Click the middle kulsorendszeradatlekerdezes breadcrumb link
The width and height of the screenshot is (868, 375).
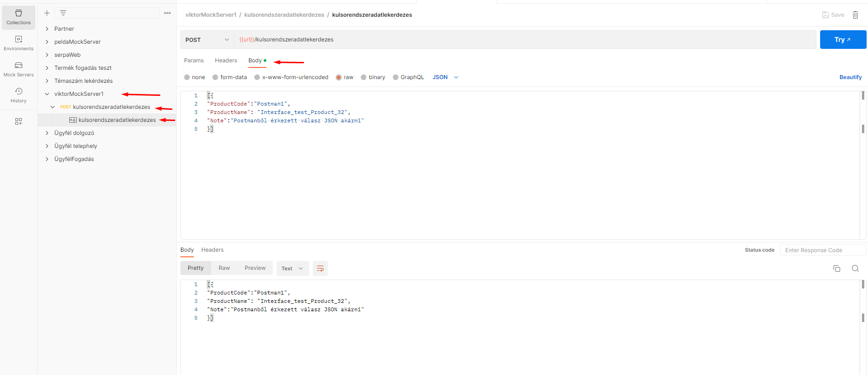tap(284, 15)
